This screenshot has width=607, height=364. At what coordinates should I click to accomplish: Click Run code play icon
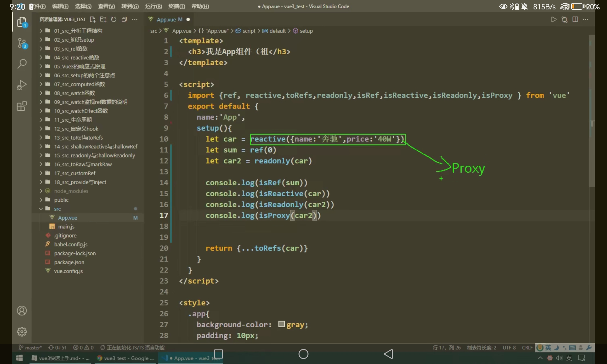(554, 19)
